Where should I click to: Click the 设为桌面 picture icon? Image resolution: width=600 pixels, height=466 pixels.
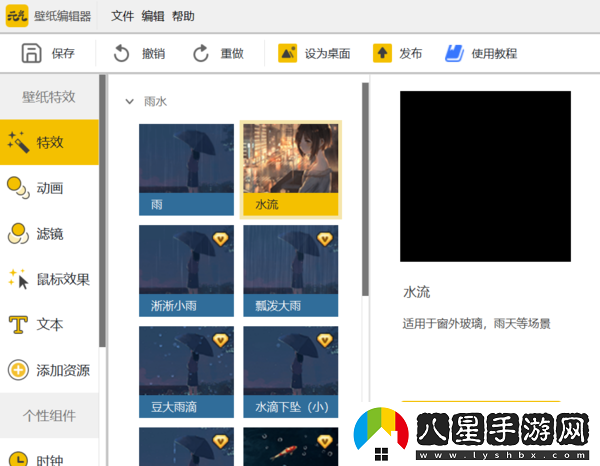[287, 53]
